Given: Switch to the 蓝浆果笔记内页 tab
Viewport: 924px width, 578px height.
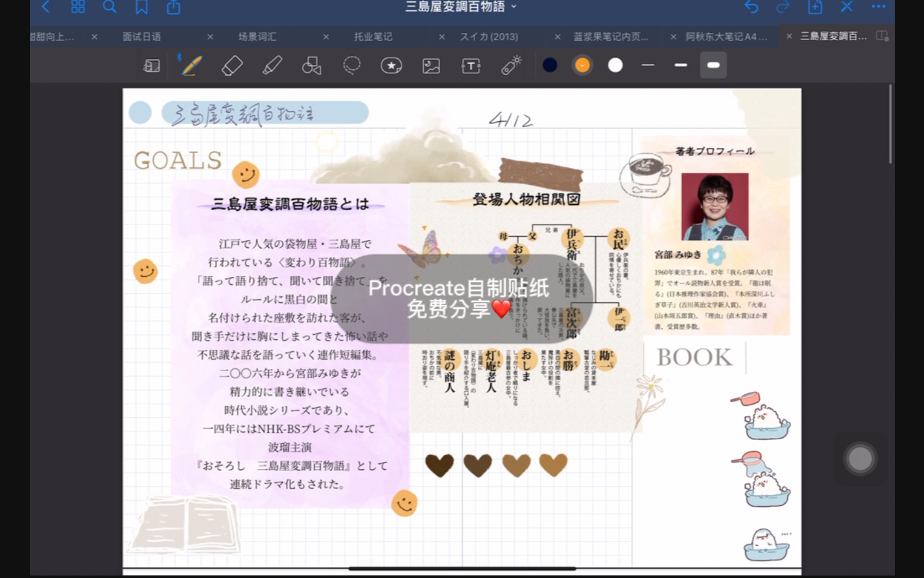Looking at the screenshot, I should (x=610, y=37).
